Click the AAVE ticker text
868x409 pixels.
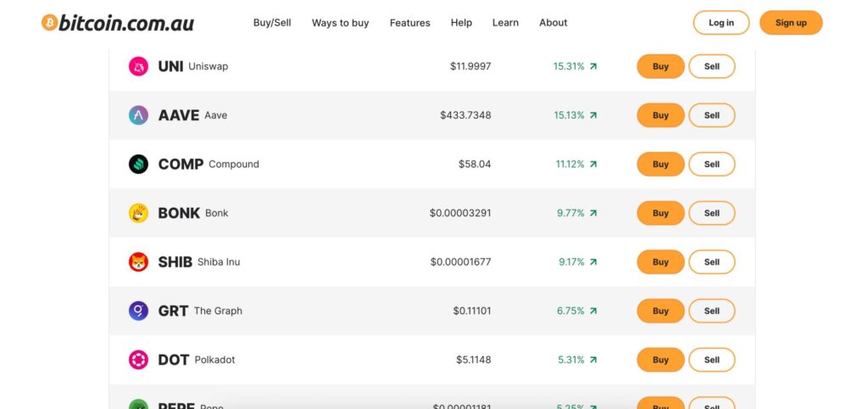(179, 115)
